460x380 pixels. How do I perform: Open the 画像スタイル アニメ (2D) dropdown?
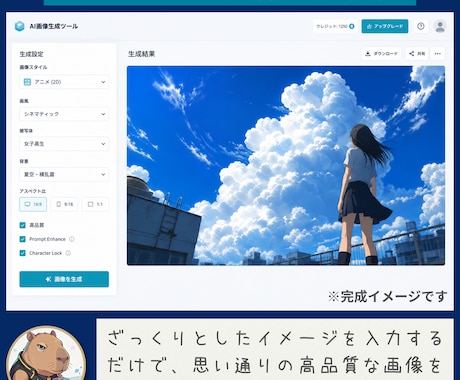(x=64, y=82)
